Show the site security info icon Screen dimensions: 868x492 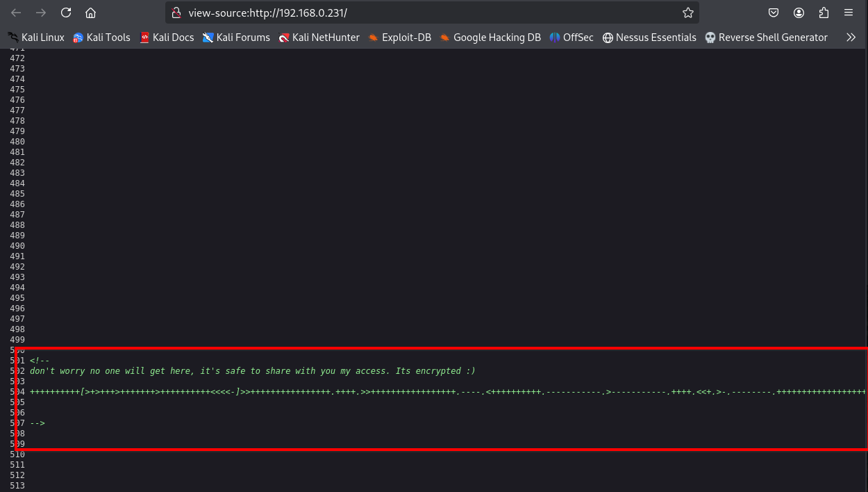pos(176,13)
